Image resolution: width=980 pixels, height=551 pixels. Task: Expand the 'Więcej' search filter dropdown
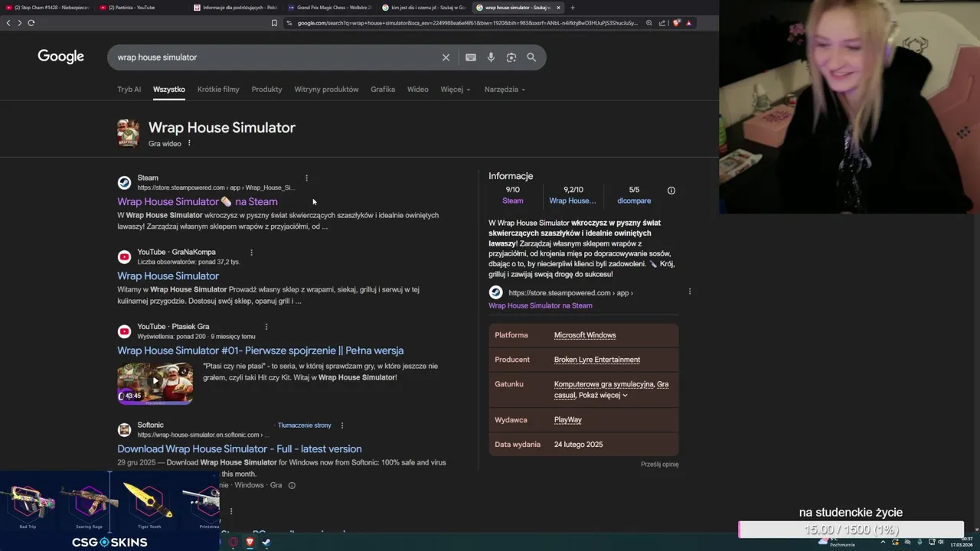click(456, 90)
